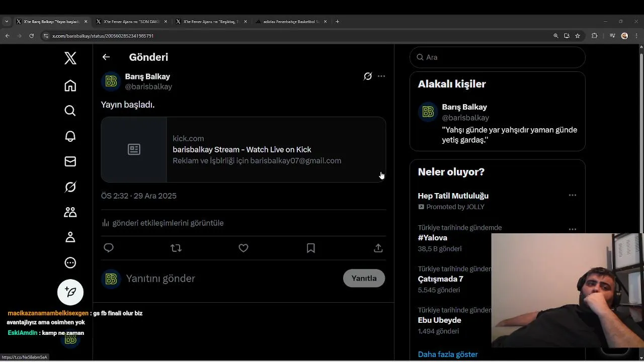Click the Neler oluyor? heading

point(451,172)
